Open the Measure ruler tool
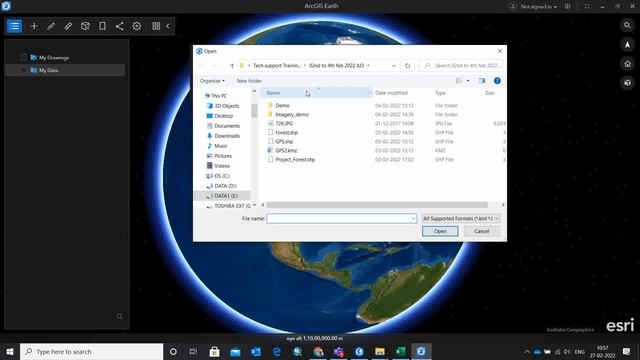 68,26
